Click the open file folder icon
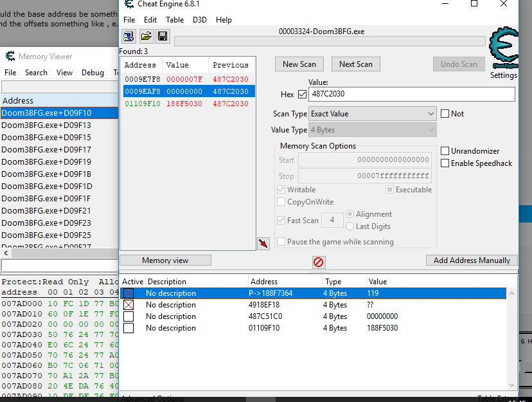The height and width of the screenshot is (402, 532). tap(146, 36)
